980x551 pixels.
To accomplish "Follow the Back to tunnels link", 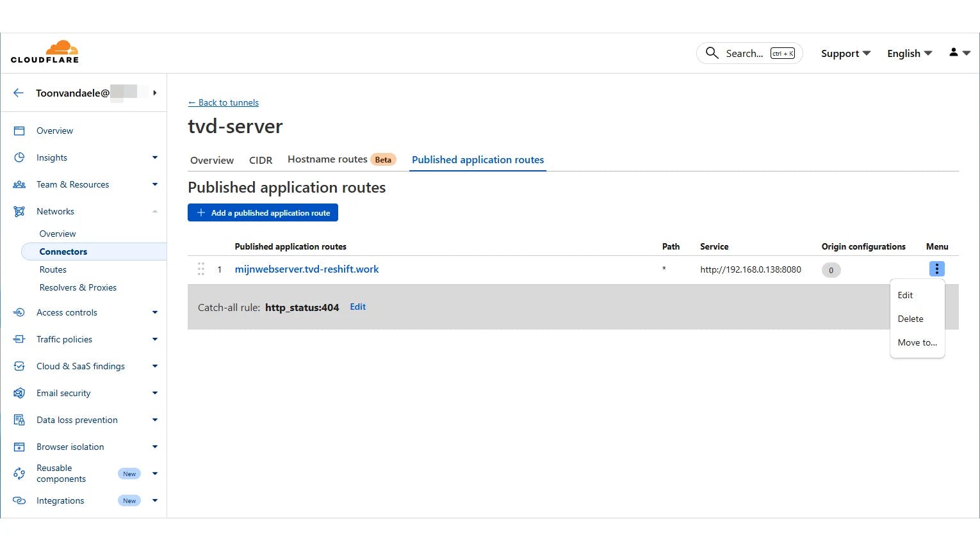I will coord(224,102).
